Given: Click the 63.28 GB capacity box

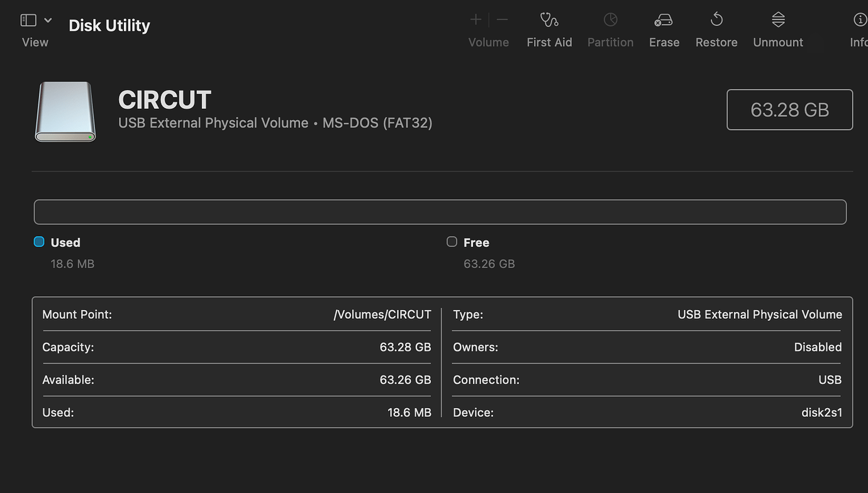Looking at the screenshot, I should click(x=789, y=110).
